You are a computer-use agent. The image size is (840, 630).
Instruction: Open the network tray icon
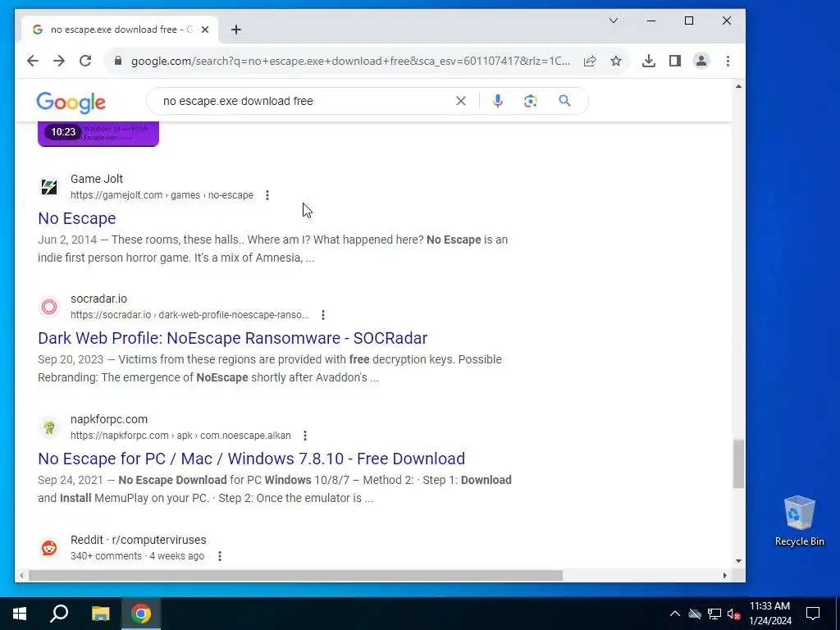point(714,614)
